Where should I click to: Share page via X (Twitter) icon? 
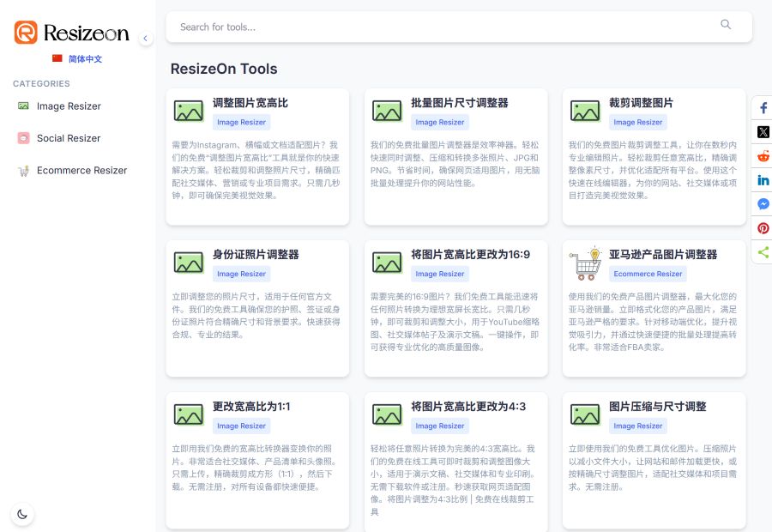point(763,132)
